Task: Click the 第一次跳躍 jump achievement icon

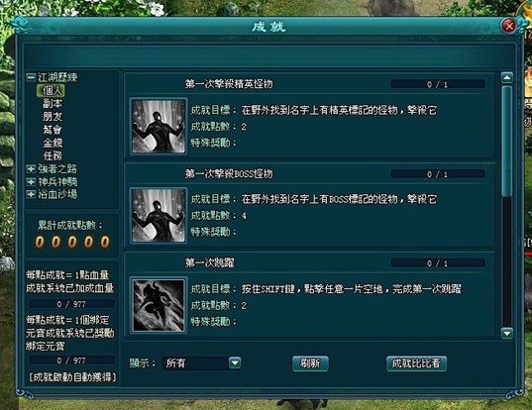Action: 159,305
